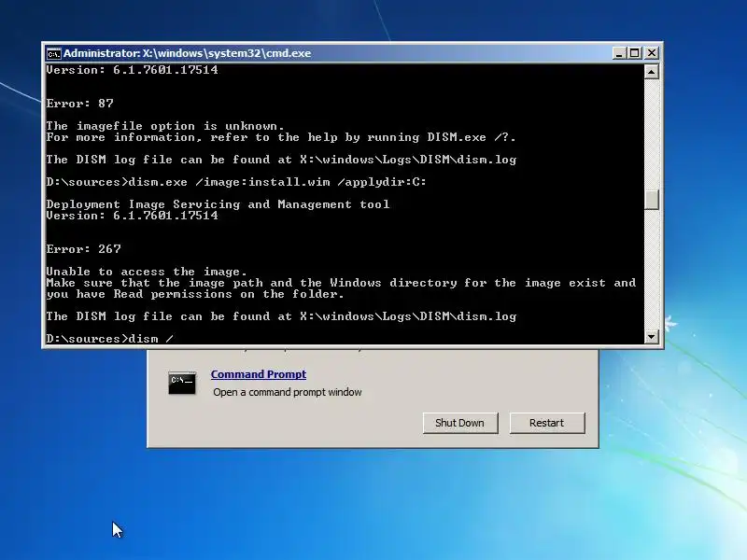747x560 pixels.
Task: Close the cmd.exe window
Action: 651,53
